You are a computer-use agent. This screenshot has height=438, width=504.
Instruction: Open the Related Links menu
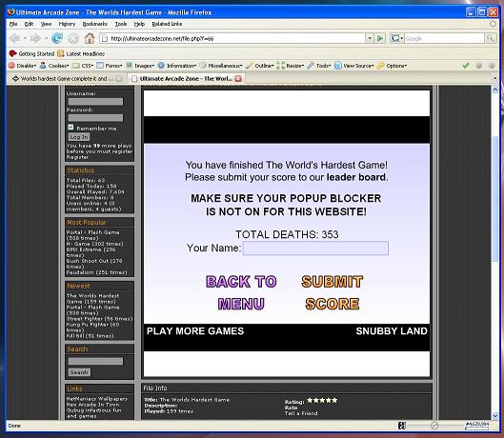click(x=167, y=24)
